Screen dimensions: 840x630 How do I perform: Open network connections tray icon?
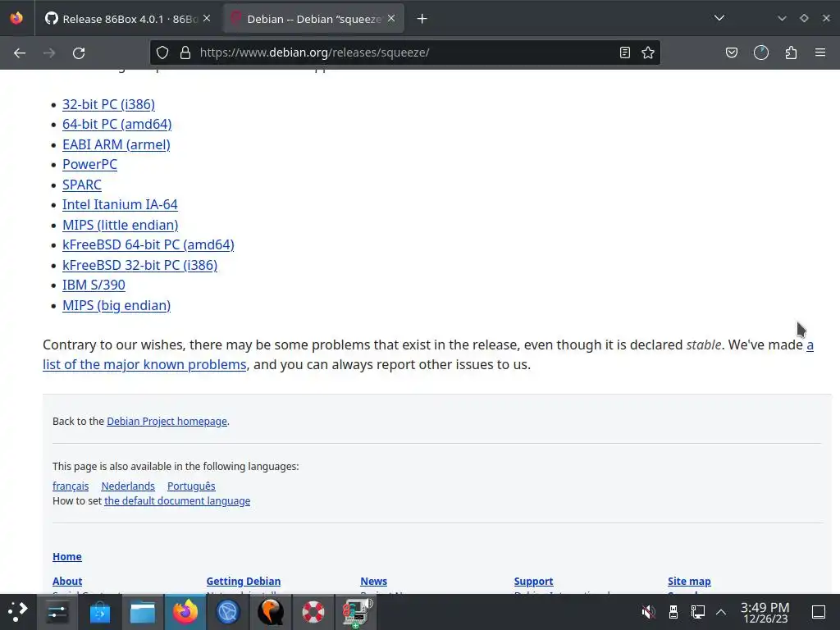(697, 612)
